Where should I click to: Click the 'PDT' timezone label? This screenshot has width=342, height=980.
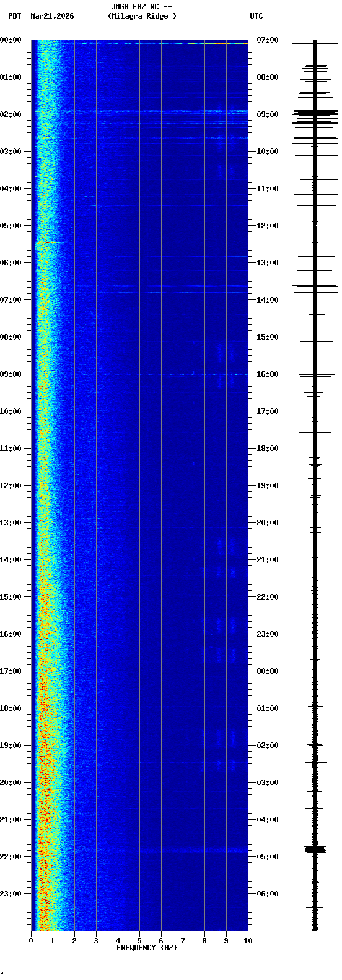click(14, 16)
